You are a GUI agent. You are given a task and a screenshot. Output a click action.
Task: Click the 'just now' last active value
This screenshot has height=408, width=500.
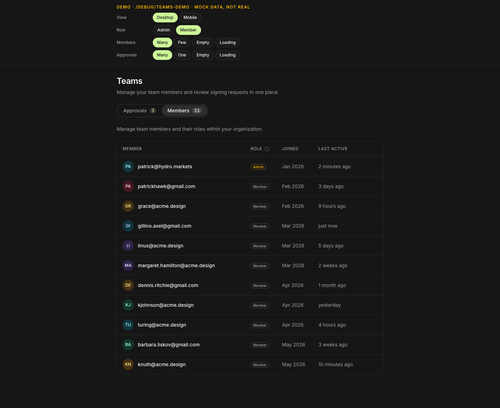point(328,226)
